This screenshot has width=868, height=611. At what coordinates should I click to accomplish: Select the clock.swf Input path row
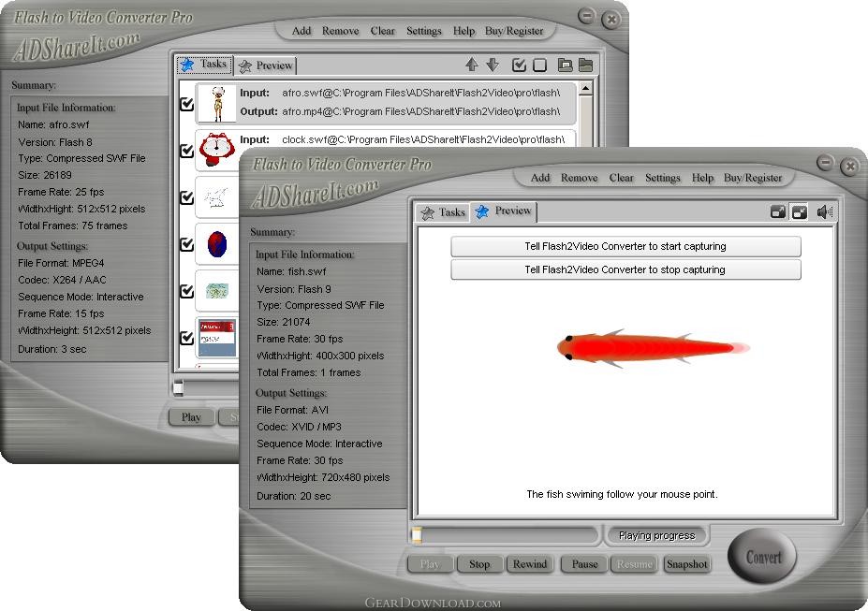pos(403,139)
